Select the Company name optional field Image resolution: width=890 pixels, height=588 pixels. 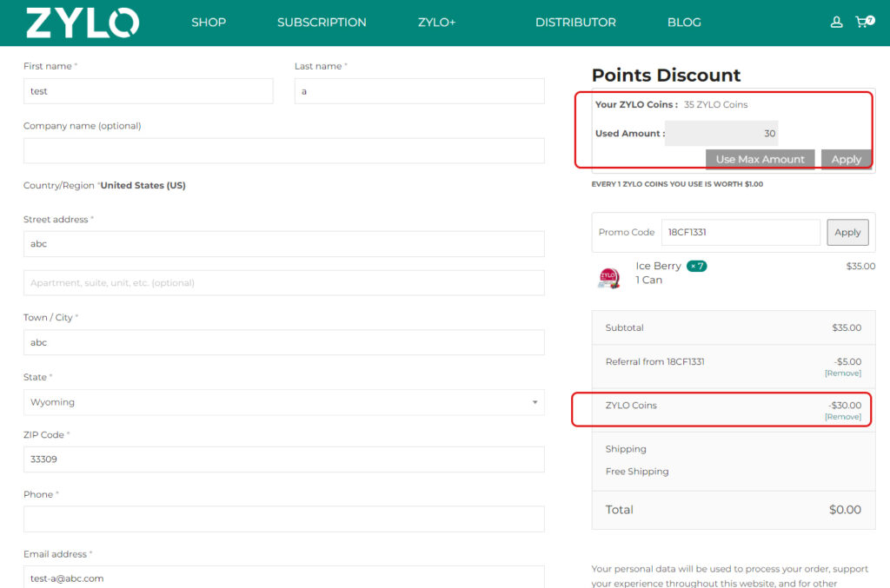(283, 150)
